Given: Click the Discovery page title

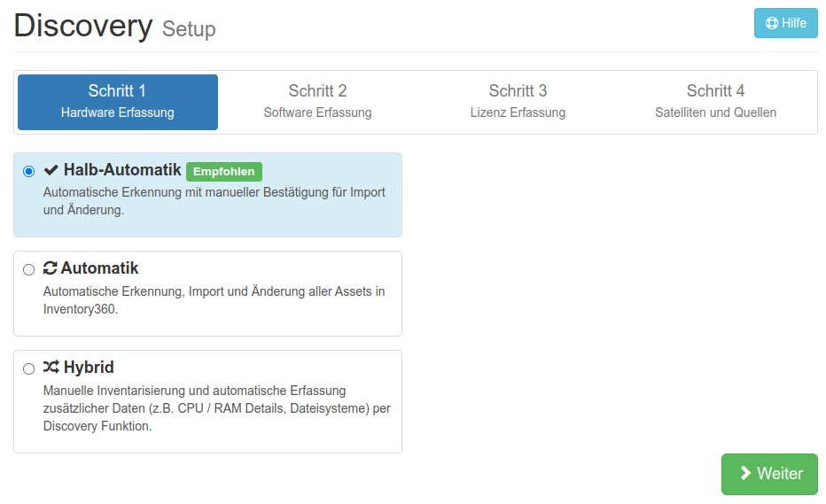Looking at the screenshot, I should tap(83, 26).
